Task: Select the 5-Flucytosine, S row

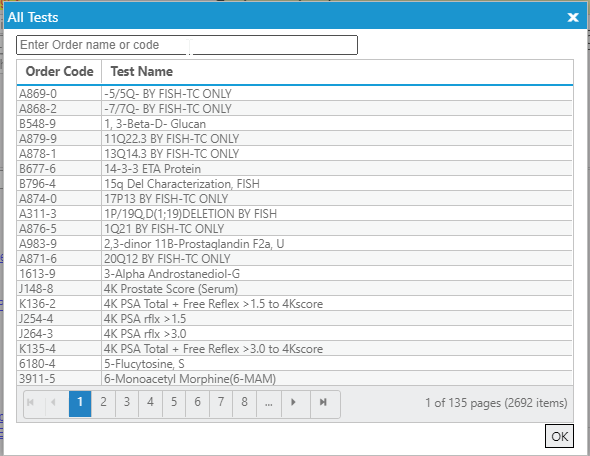Action: point(295,364)
